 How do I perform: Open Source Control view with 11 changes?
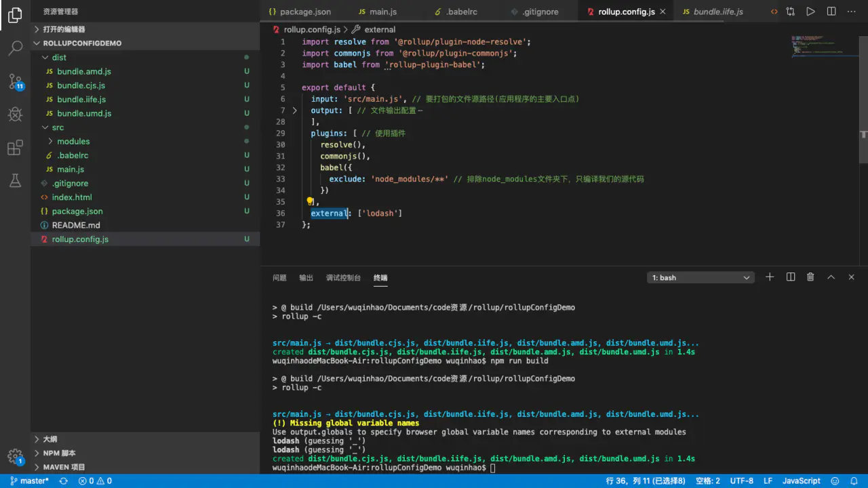point(15,81)
